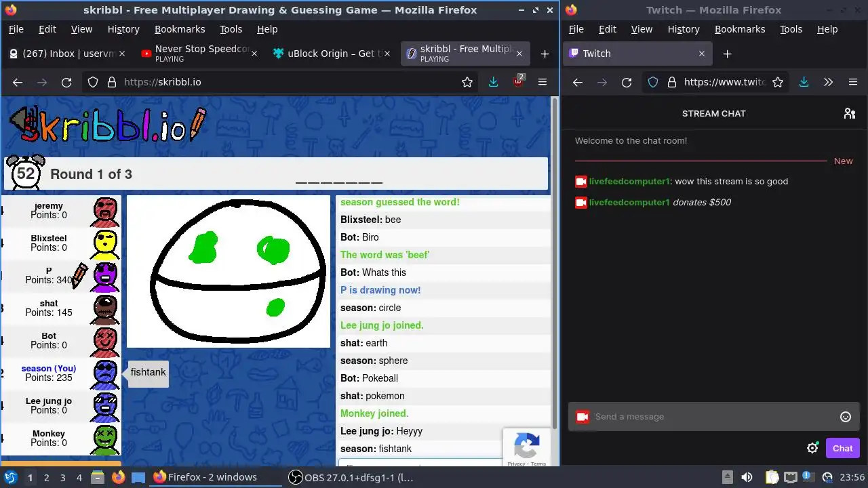This screenshot has width=868, height=488.
Task: Open Edit menu in skribbl window
Action: (x=47, y=29)
